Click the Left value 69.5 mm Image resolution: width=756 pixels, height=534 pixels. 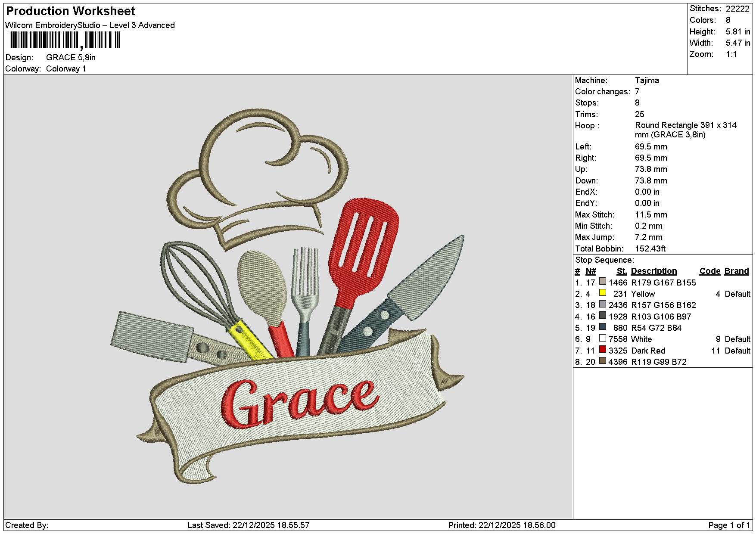coord(651,147)
